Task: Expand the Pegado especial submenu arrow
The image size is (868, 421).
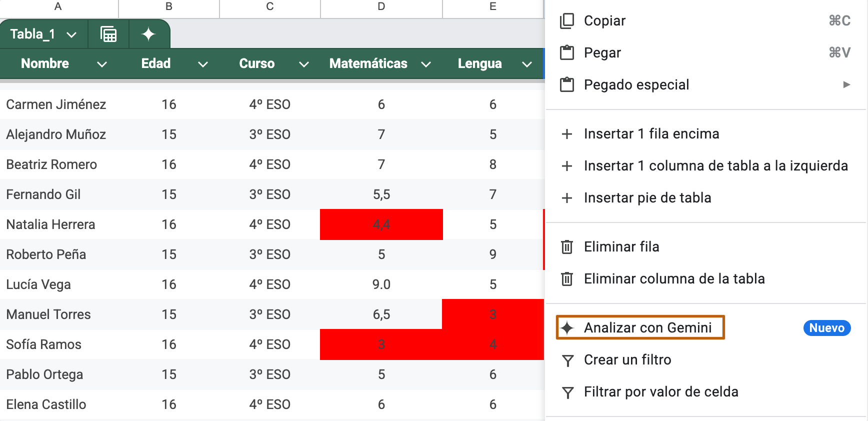Action: (846, 84)
